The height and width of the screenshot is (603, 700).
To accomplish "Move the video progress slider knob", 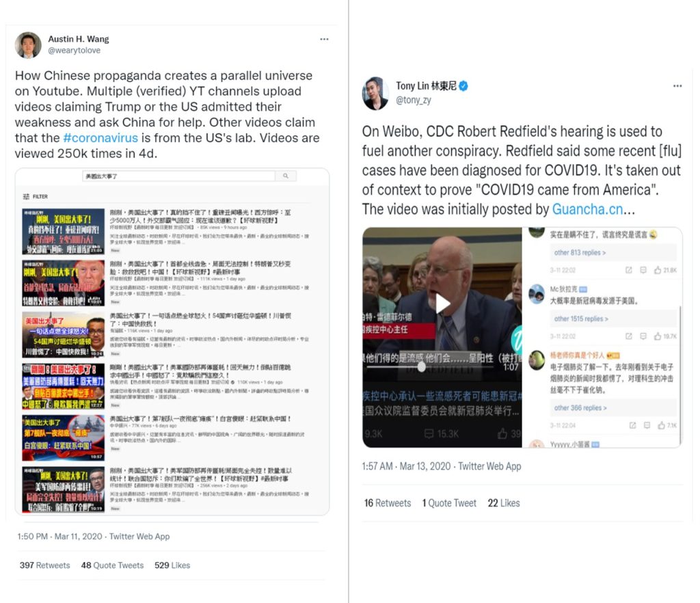I will (x=421, y=367).
